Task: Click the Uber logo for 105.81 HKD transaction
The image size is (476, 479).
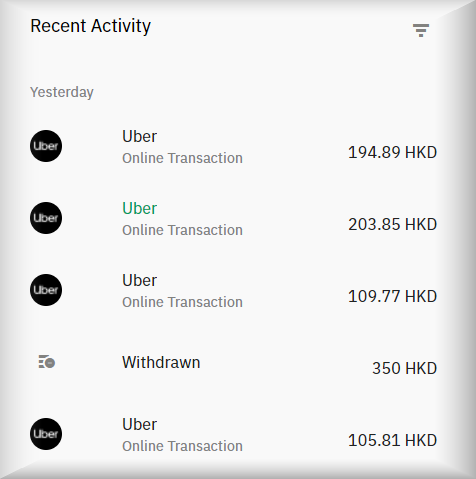Action: click(46, 434)
